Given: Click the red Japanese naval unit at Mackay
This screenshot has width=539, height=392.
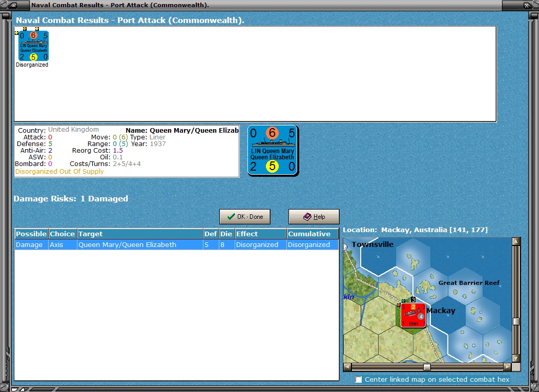Looking at the screenshot, I should pos(413,315).
